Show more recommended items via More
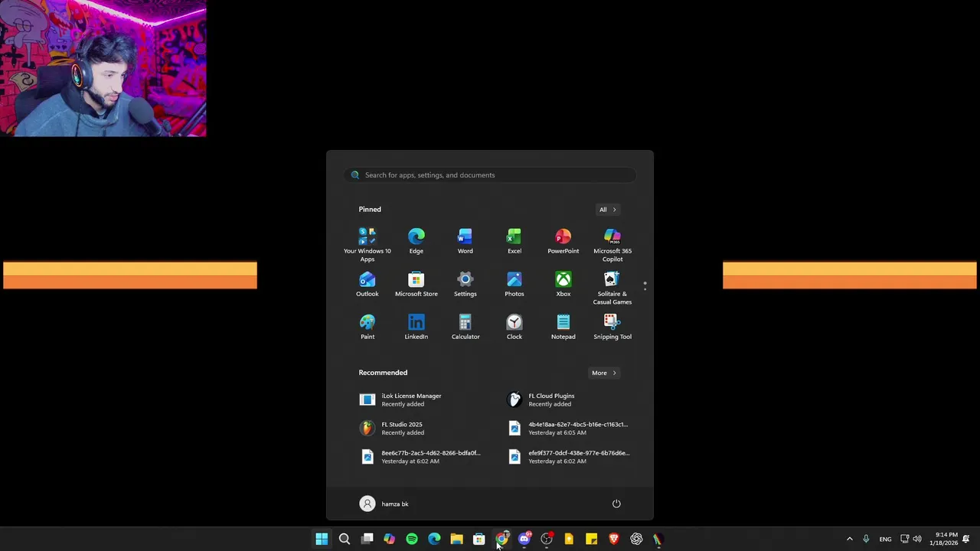 tap(603, 373)
